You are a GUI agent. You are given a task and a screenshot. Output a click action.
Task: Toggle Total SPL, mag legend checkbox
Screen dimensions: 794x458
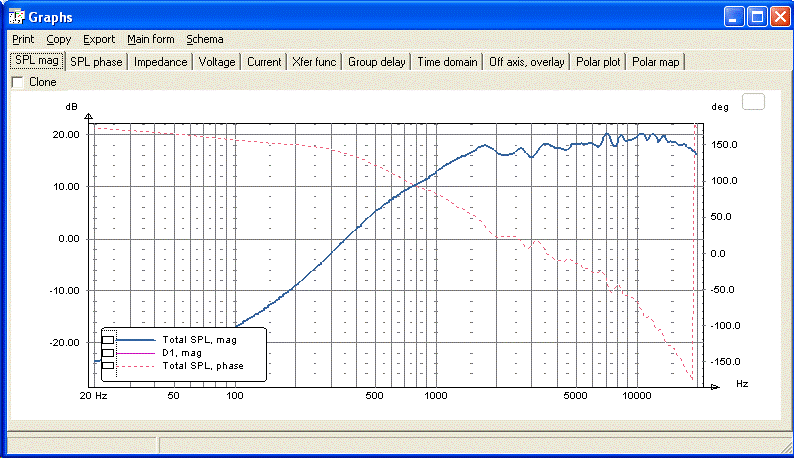[x=108, y=340]
